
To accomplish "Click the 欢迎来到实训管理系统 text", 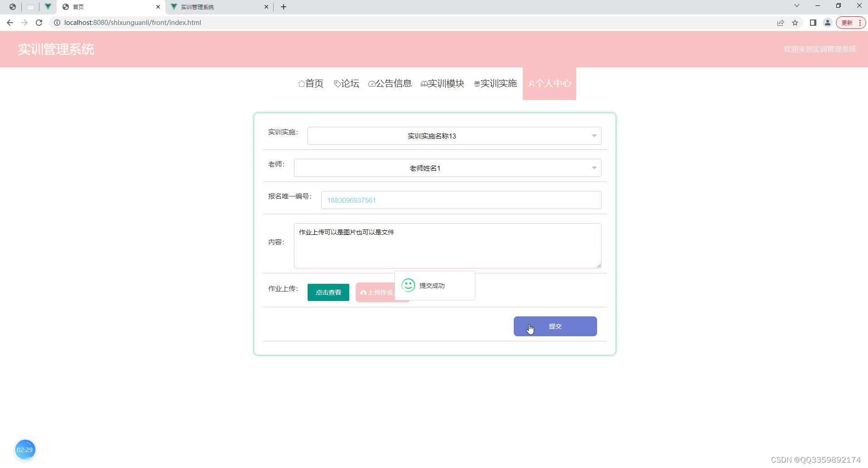I will tap(820, 49).
